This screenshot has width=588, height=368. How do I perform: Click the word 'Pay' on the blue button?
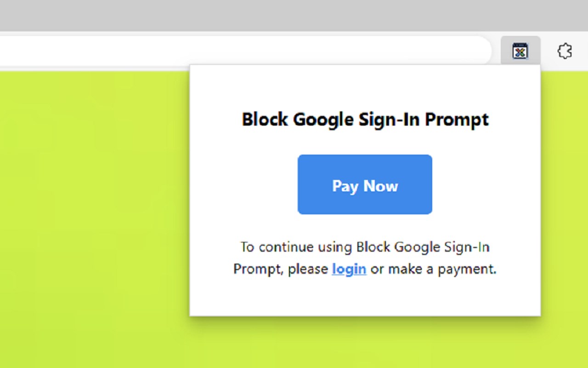(x=345, y=186)
